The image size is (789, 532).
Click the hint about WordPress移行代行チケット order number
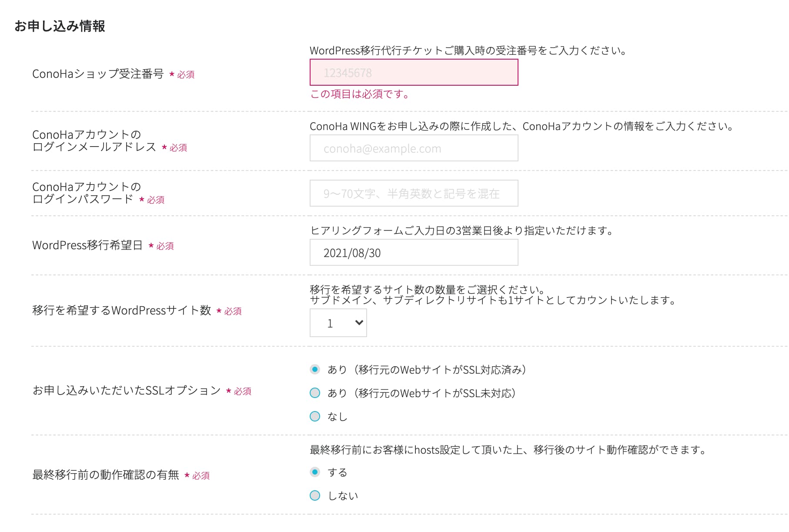coord(468,50)
